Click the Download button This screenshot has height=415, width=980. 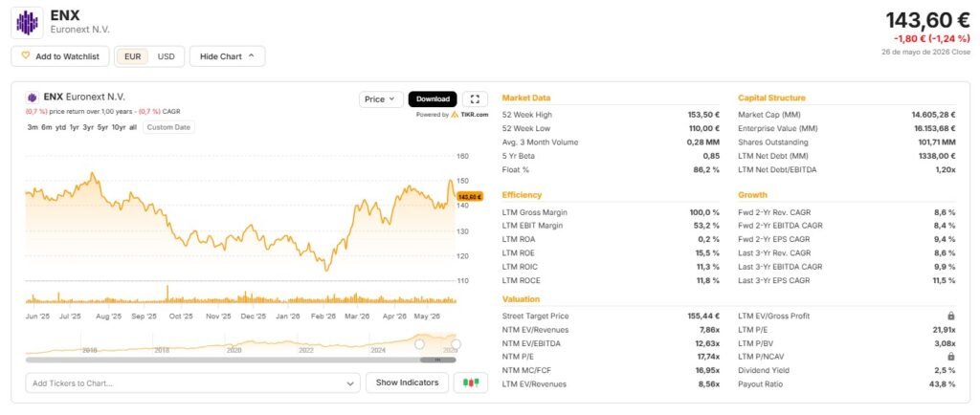(x=433, y=99)
